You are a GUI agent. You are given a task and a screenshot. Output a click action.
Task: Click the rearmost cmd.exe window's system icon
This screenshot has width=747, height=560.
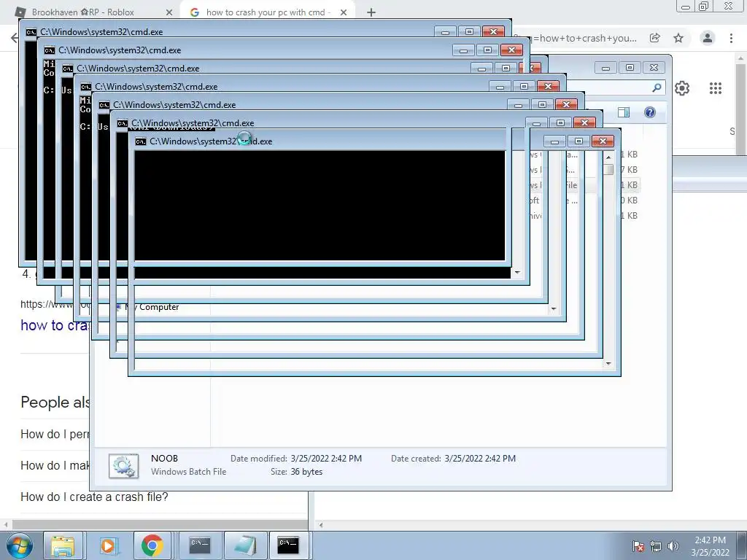31,32
